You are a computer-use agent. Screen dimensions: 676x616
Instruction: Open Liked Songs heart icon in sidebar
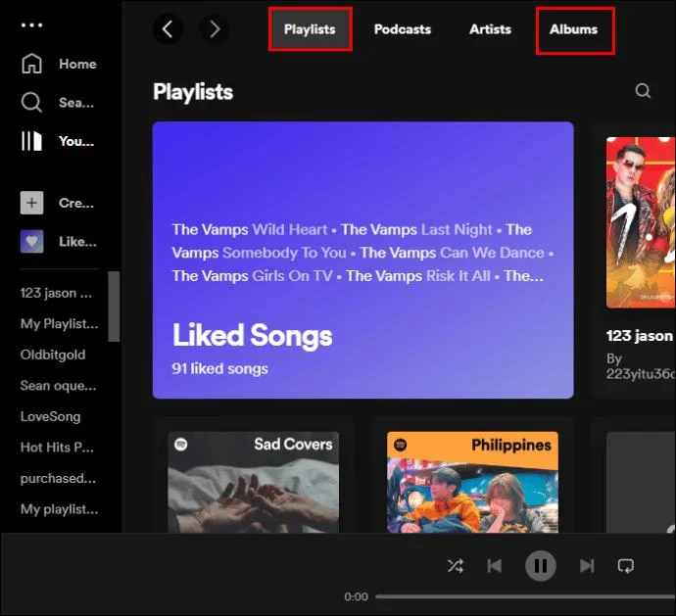(x=32, y=241)
